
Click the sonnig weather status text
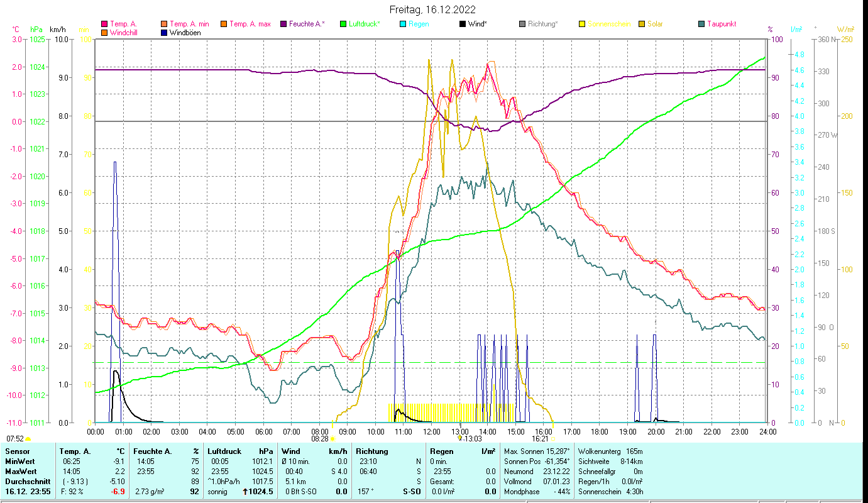point(217,492)
